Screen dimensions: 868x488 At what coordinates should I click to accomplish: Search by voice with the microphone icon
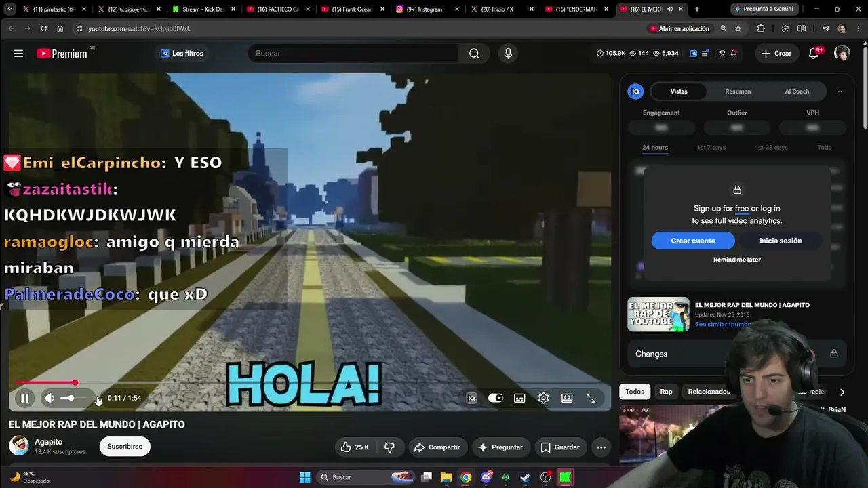[x=508, y=54]
